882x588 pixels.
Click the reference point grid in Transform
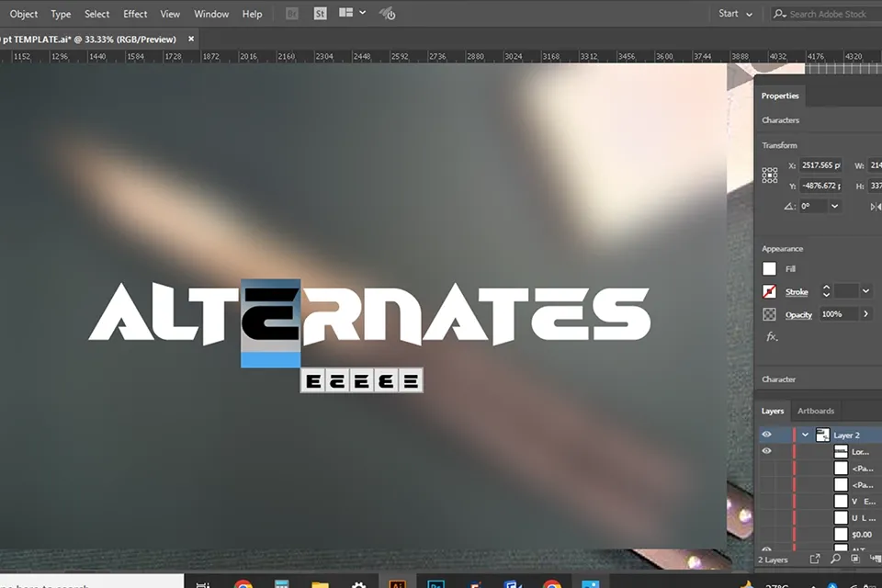click(770, 175)
